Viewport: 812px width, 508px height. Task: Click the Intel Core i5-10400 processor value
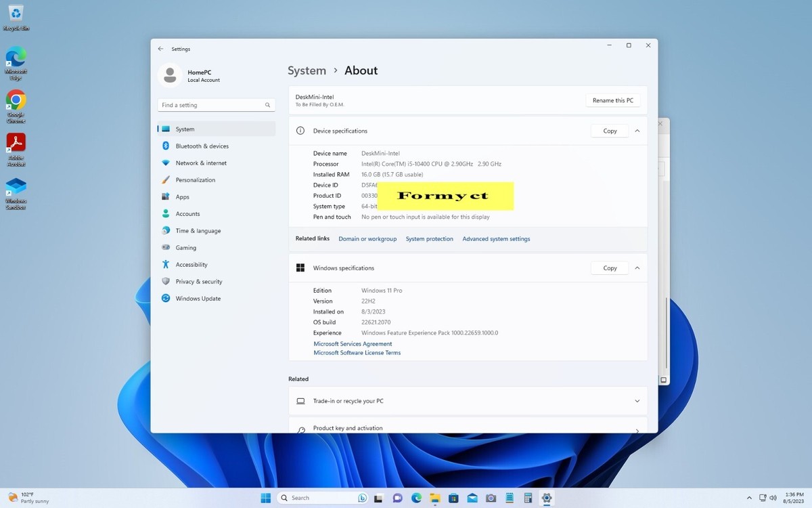click(431, 164)
